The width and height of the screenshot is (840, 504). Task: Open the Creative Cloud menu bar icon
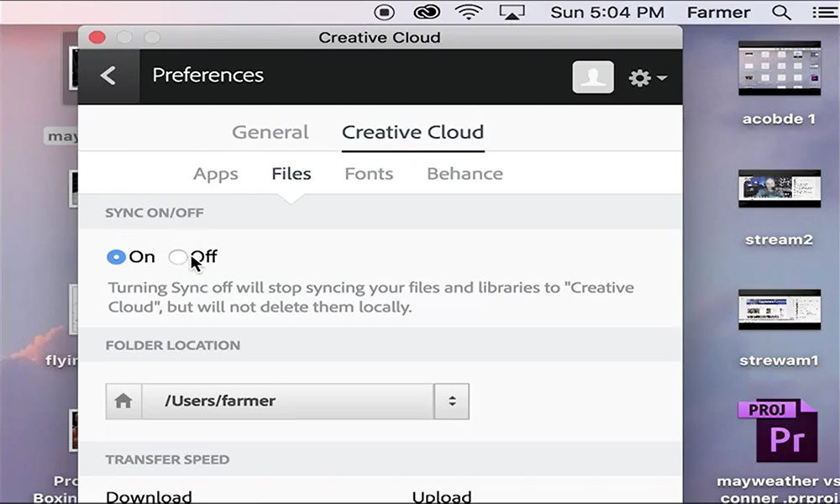click(x=427, y=12)
